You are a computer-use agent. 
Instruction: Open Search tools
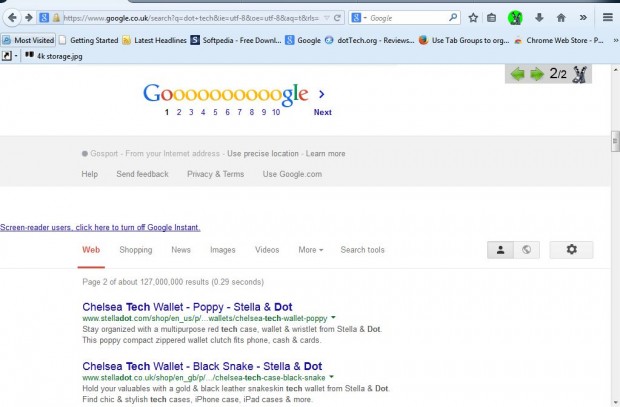[363, 250]
